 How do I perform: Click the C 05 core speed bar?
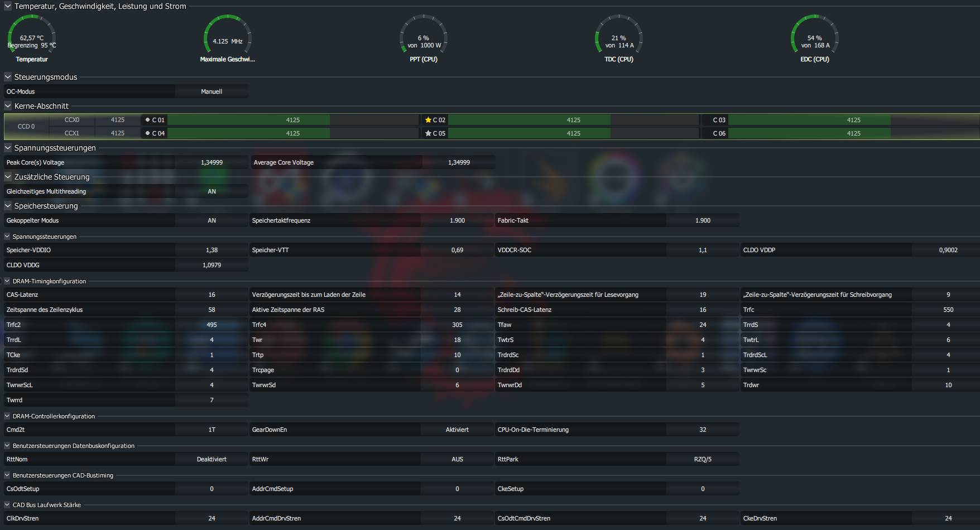click(x=574, y=133)
